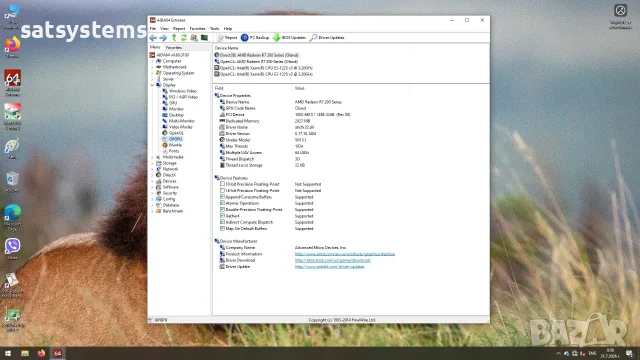Toggle the Append/Consume Buffers checkbox
This screenshot has width=640, height=360.
[x=222, y=197]
